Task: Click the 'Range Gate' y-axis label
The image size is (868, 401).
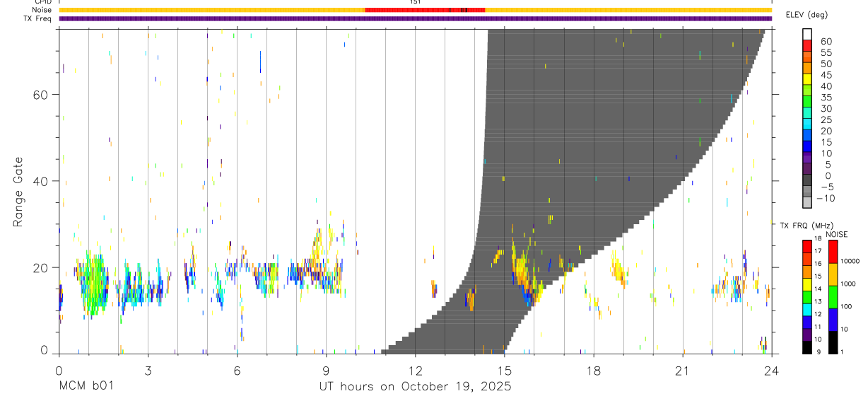Action: 18,192
